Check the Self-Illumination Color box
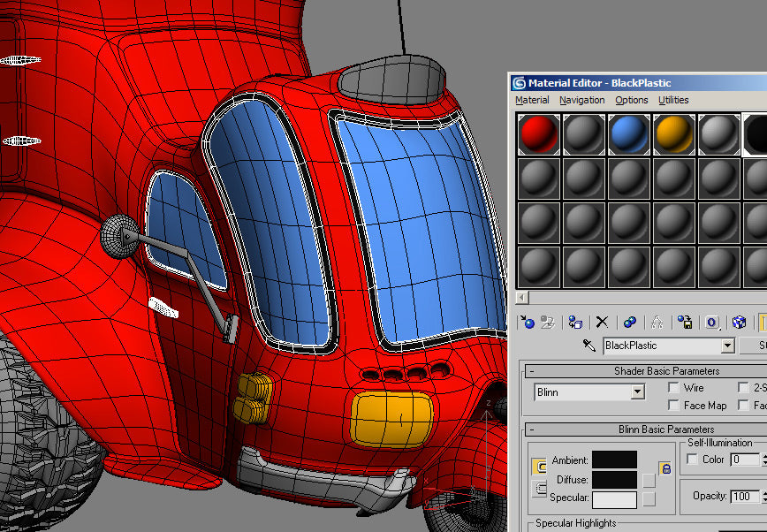This screenshot has height=532, width=767. click(692, 460)
